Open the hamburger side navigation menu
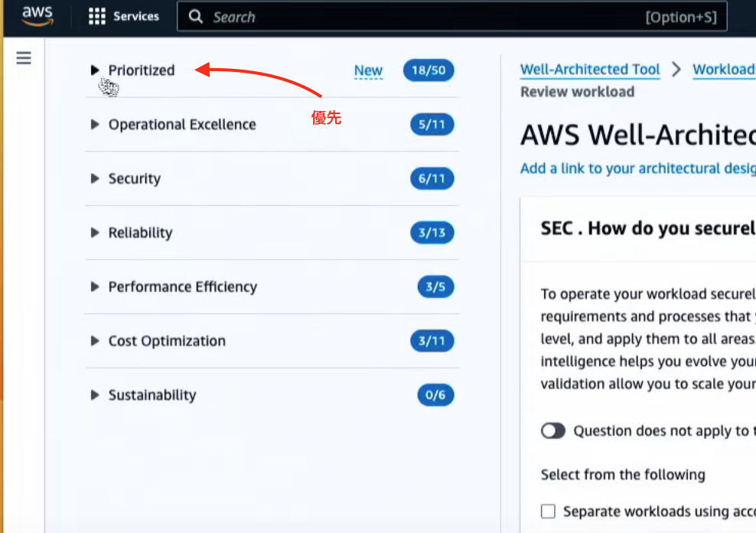 click(24, 58)
